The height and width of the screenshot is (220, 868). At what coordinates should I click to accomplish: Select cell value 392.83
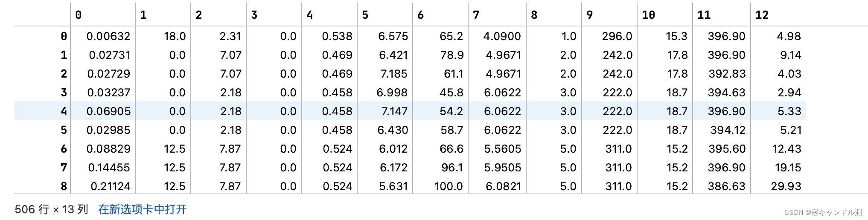click(x=727, y=74)
